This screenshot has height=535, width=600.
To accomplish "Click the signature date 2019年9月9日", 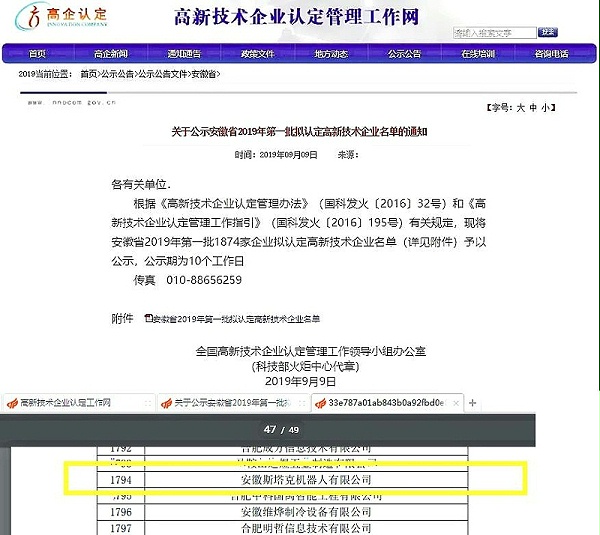I will click(300, 382).
